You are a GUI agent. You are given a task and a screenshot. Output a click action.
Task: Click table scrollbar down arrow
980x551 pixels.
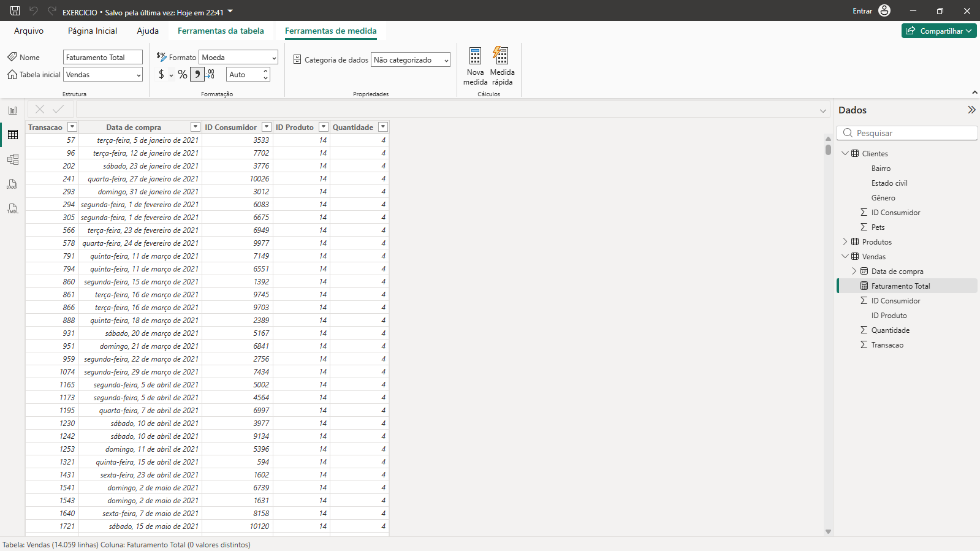click(828, 531)
